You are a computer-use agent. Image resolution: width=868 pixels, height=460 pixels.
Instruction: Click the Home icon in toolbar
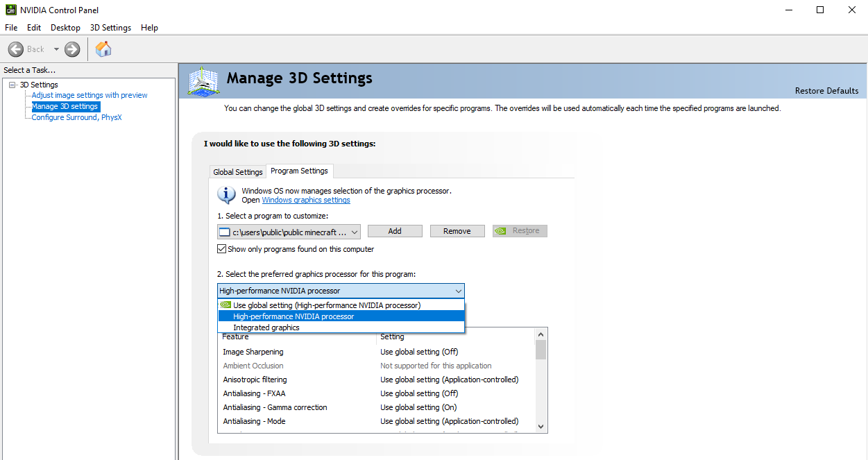coord(103,49)
